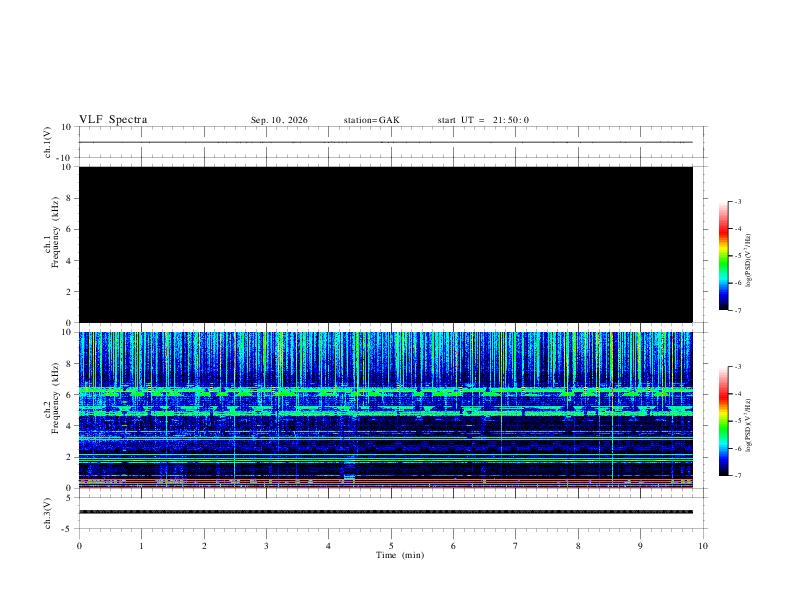The height and width of the screenshot is (612, 792).
Task: Click the 0 minute tick on time axis
Action: pyautogui.click(x=79, y=546)
